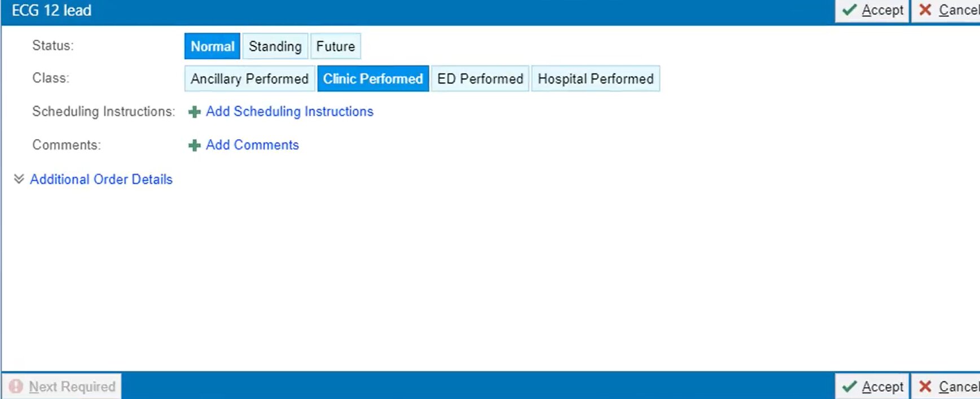Click the red X icon on bottom Cancel
Image resolution: width=980 pixels, height=399 pixels.
(925, 387)
